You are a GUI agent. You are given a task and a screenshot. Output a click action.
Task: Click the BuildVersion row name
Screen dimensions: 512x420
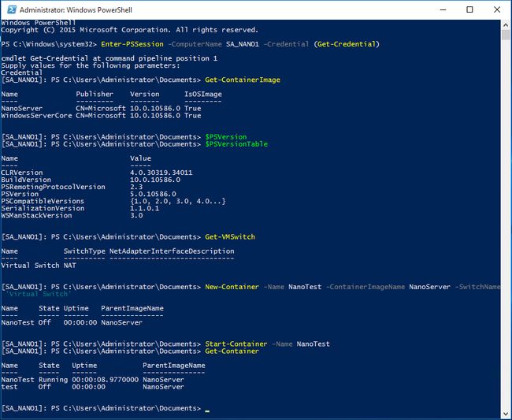[x=26, y=180]
